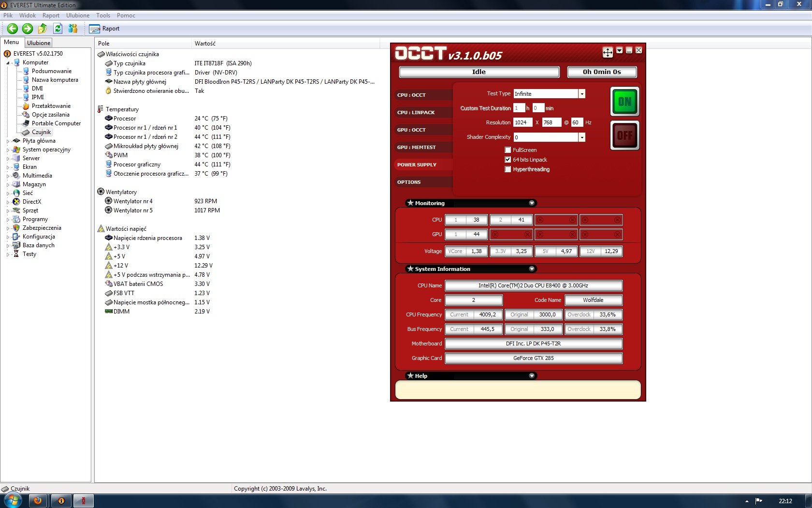Select the GPU : MEMTEST tab
812x508 pixels.
[x=424, y=148]
